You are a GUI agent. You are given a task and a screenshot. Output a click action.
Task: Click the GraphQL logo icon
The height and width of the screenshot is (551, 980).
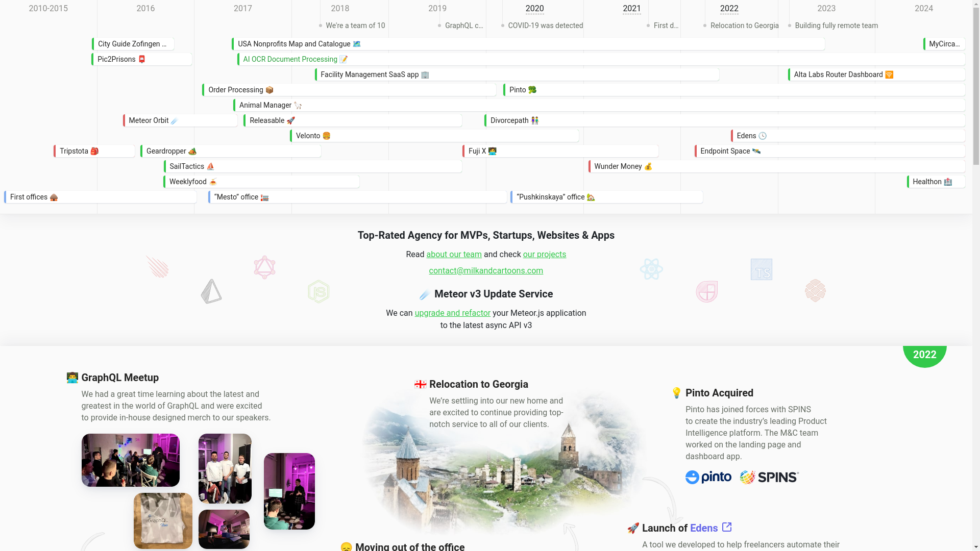coord(264,267)
